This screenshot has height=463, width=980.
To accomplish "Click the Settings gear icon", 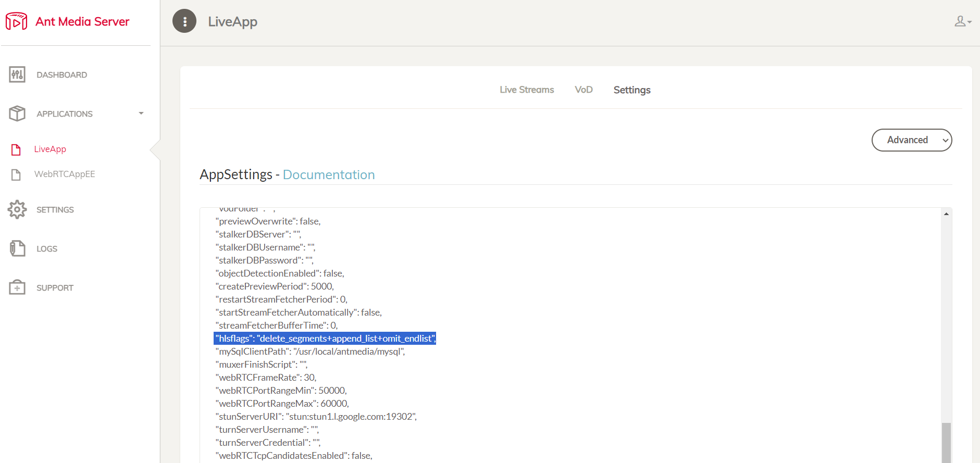I will (x=17, y=209).
